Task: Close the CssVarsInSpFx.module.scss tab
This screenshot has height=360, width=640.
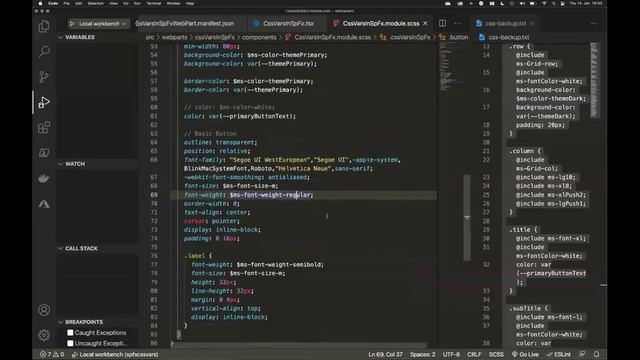Action: point(425,23)
